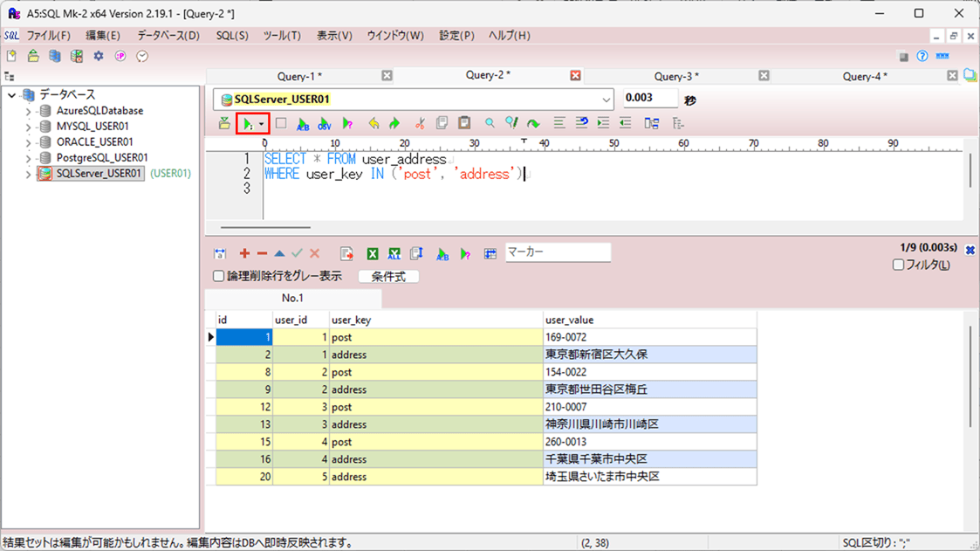This screenshot has height=551, width=980.
Task: Toggle the フィルタ checkbox
Action: click(898, 265)
